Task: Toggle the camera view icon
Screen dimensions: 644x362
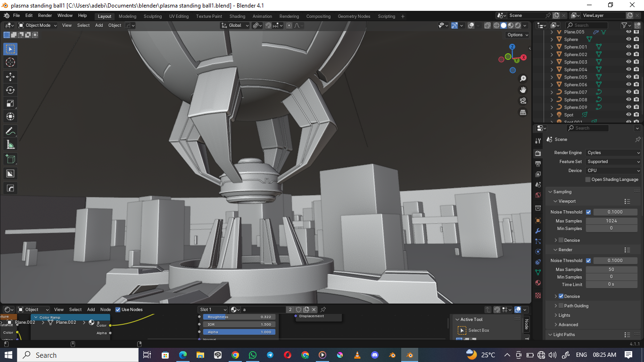Action: tap(523, 101)
